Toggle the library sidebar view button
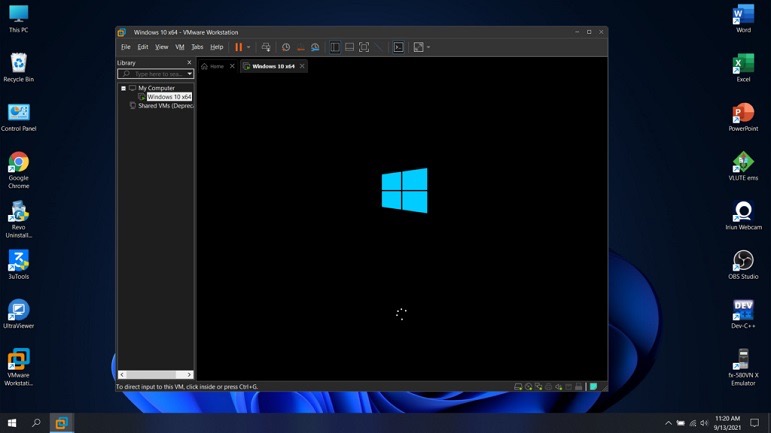Image resolution: width=771 pixels, height=433 pixels. 335,47
